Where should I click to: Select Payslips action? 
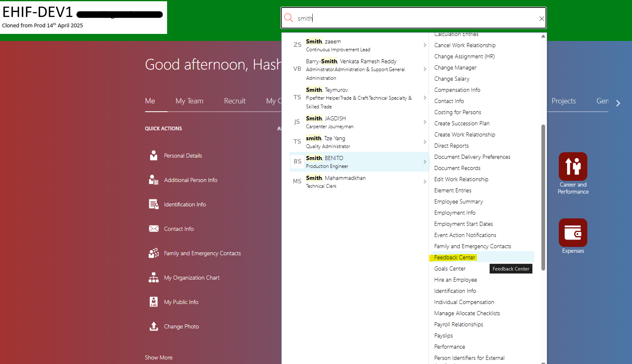click(x=443, y=335)
